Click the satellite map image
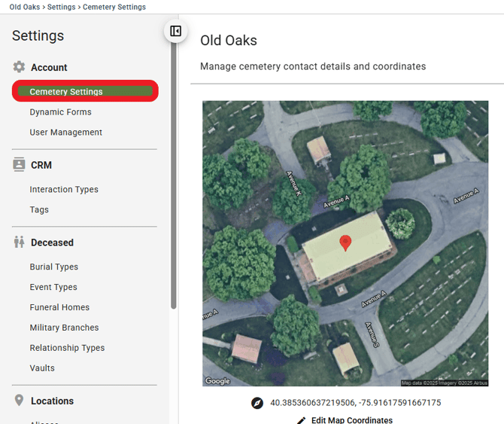This screenshot has height=424, width=504. tap(345, 243)
